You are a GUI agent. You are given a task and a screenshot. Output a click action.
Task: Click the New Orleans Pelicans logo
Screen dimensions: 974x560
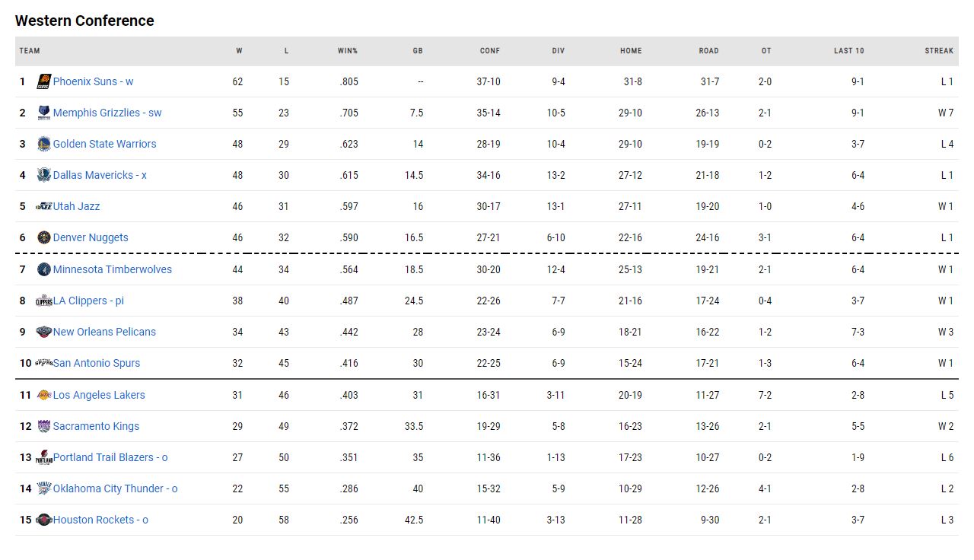click(44, 332)
